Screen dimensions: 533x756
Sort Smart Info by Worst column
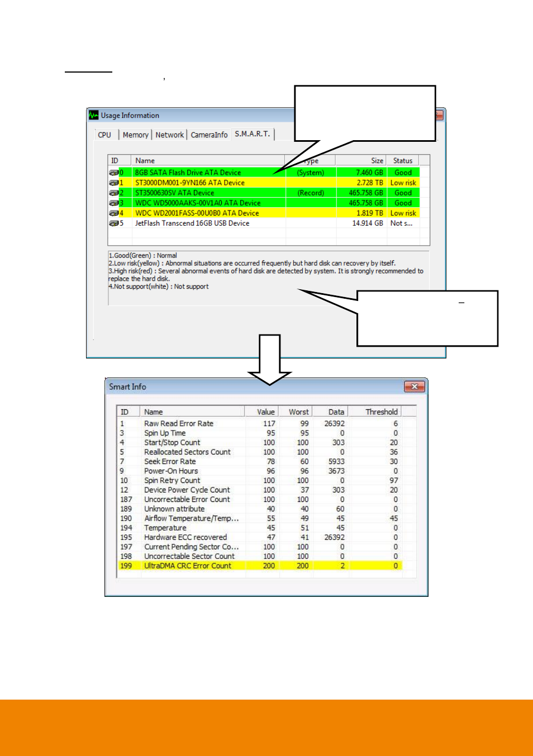coord(295,412)
